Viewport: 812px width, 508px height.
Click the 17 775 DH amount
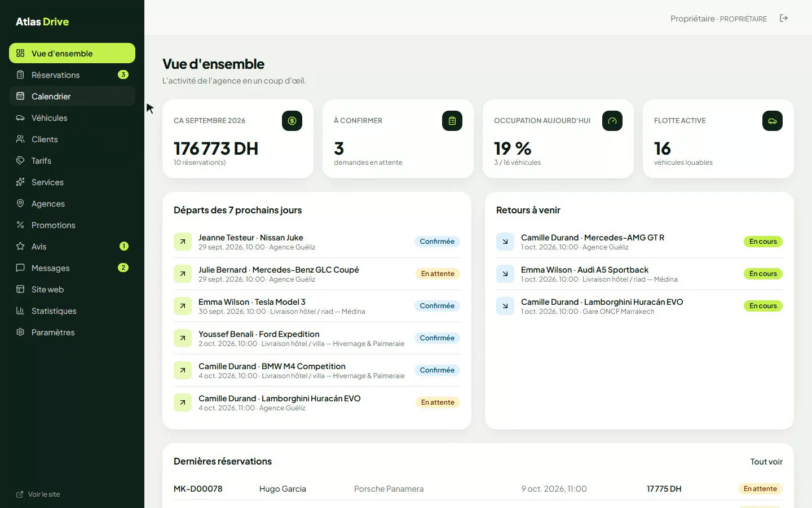point(664,489)
